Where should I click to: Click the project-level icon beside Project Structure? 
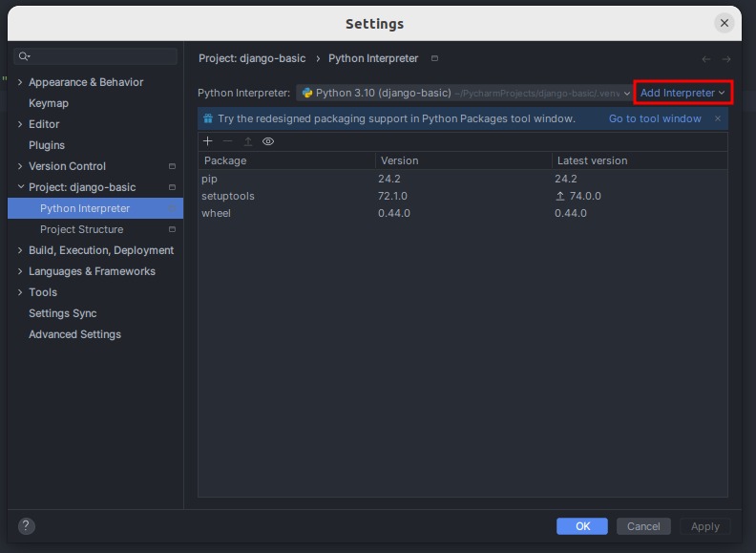pyautogui.click(x=172, y=229)
